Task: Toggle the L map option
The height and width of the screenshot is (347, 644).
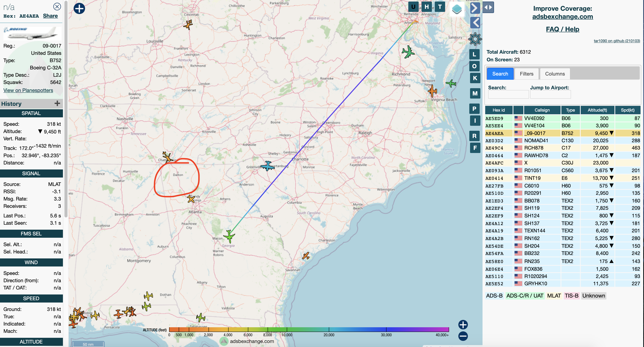Action: (x=475, y=54)
